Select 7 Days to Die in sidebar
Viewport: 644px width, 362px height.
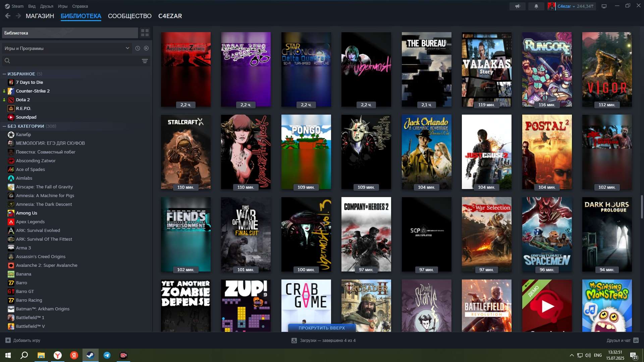tap(30, 82)
